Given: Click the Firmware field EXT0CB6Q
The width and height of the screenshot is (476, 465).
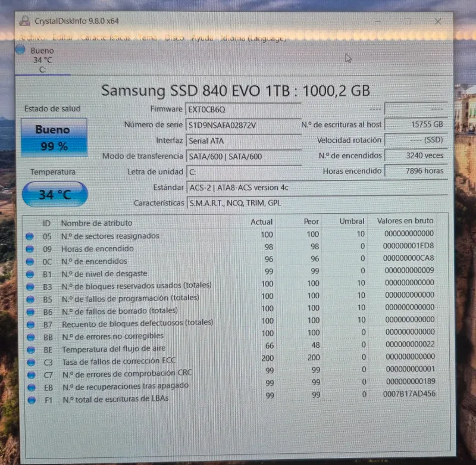Looking at the screenshot, I should click(x=243, y=110).
